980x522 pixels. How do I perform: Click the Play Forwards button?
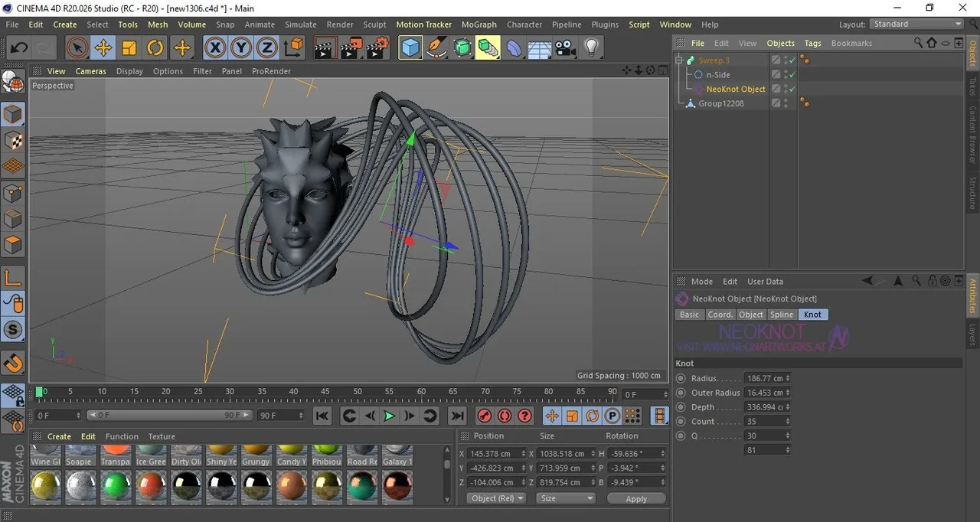click(389, 416)
